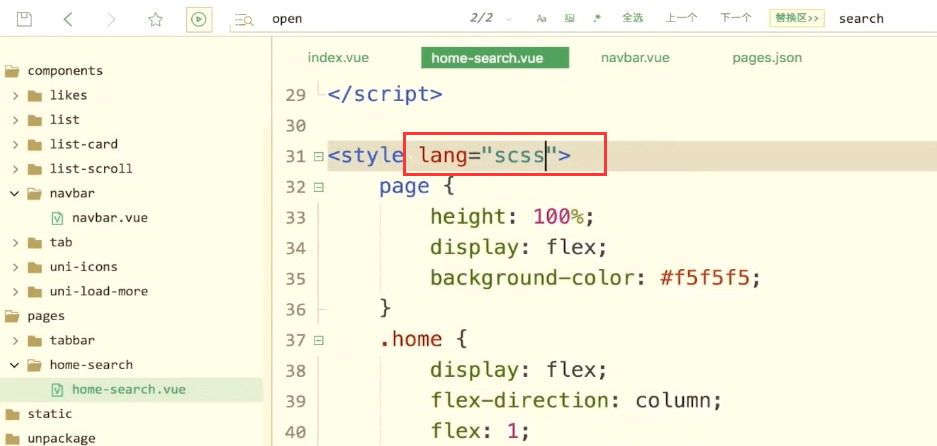Click the star bookmark icon
This screenshot has height=446, width=937.
pyautogui.click(x=155, y=19)
